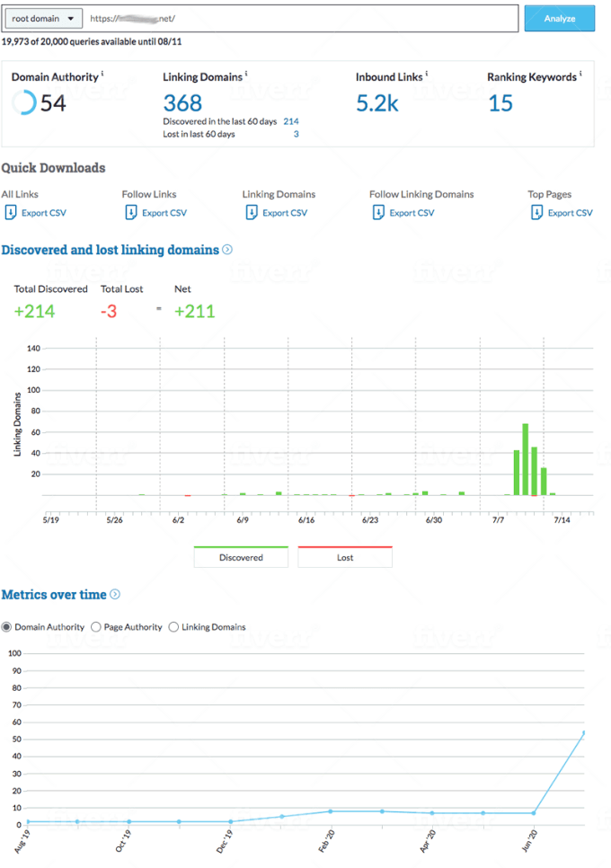Expand Discovered and lost linking domains arrow
The image size is (611, 868).
click(227, 250)
